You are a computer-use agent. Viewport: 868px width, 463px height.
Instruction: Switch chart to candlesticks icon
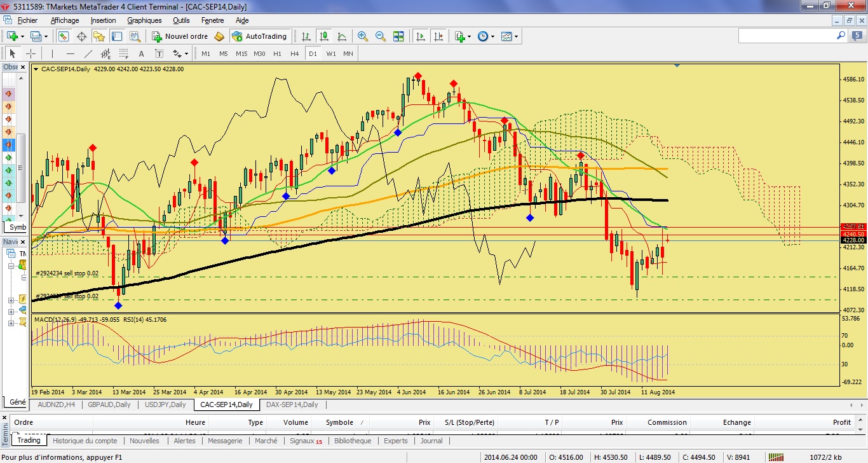[325, 36]
